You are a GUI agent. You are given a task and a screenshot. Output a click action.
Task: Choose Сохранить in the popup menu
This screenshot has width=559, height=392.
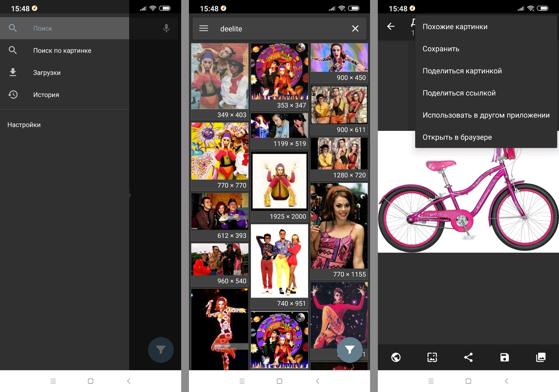486,49
